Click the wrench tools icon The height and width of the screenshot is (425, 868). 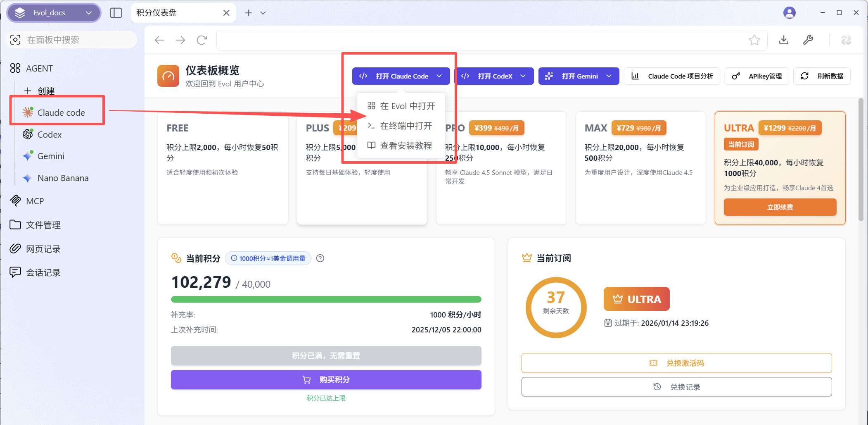[x=808, y=40]
